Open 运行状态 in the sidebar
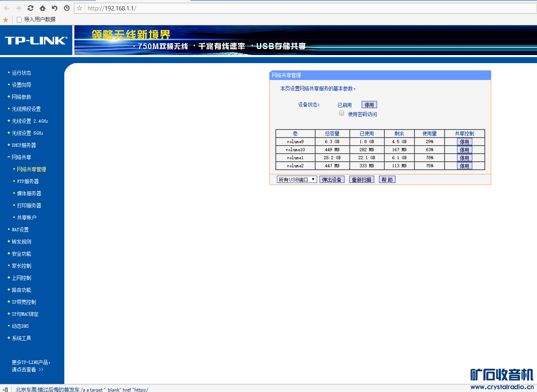 click(x=21, y=73)
